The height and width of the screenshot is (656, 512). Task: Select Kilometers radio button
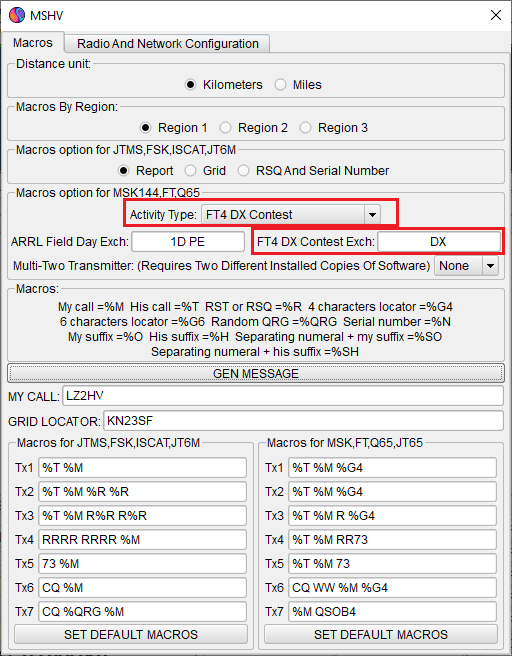click(224, 85)
